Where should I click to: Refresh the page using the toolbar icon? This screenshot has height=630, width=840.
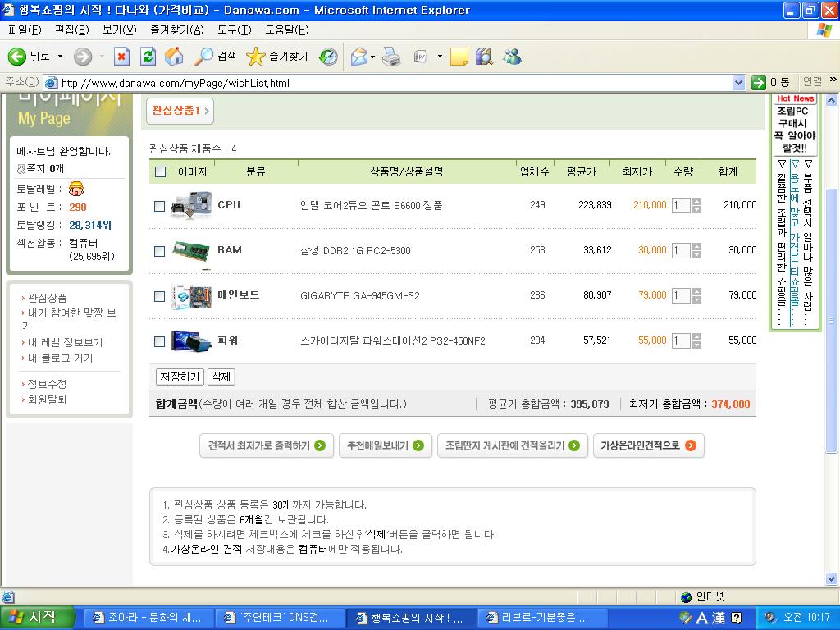click(x=148, y=57)
